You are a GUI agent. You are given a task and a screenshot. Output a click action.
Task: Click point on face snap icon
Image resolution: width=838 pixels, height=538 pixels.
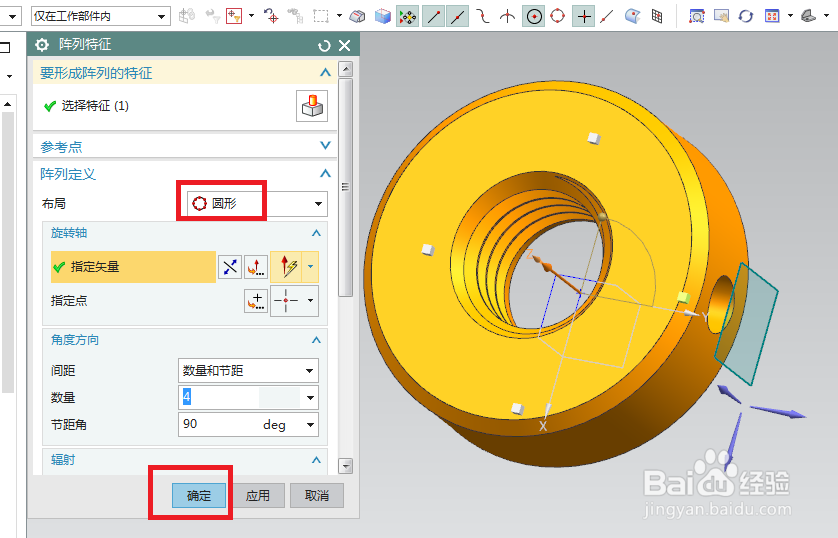pos(632,17)
